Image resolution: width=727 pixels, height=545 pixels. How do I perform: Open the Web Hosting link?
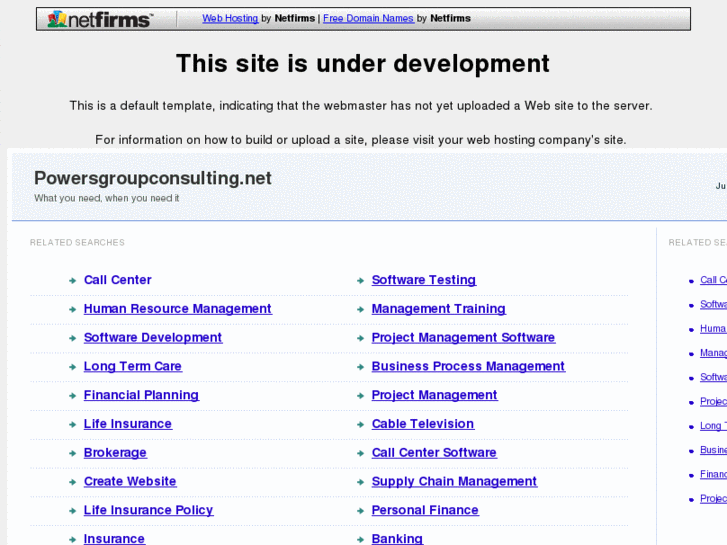point(230,18)
